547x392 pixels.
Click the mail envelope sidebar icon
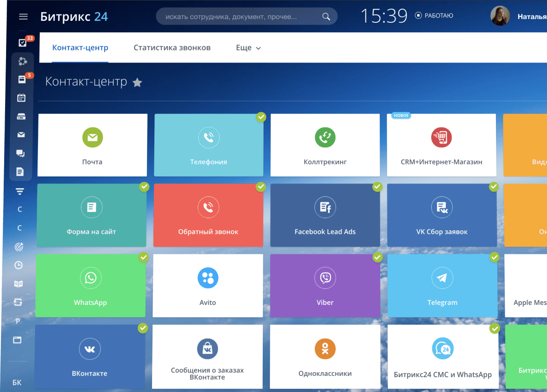(x=21, y=135)
